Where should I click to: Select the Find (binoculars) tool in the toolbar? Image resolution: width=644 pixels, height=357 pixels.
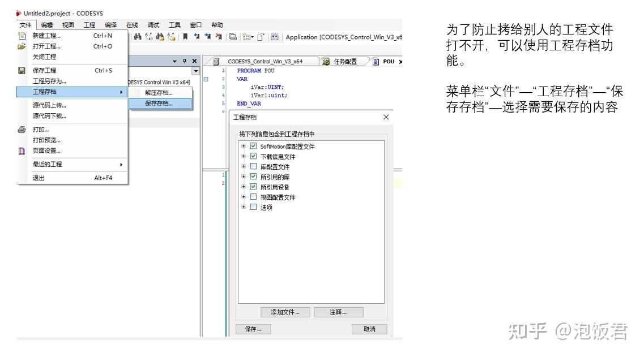[x=139, y=36]
